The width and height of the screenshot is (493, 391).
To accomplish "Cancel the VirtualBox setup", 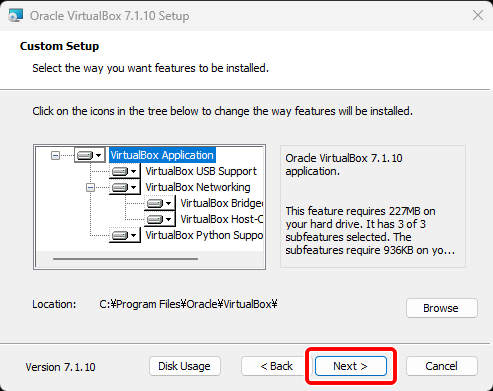I will pos(442,366).
